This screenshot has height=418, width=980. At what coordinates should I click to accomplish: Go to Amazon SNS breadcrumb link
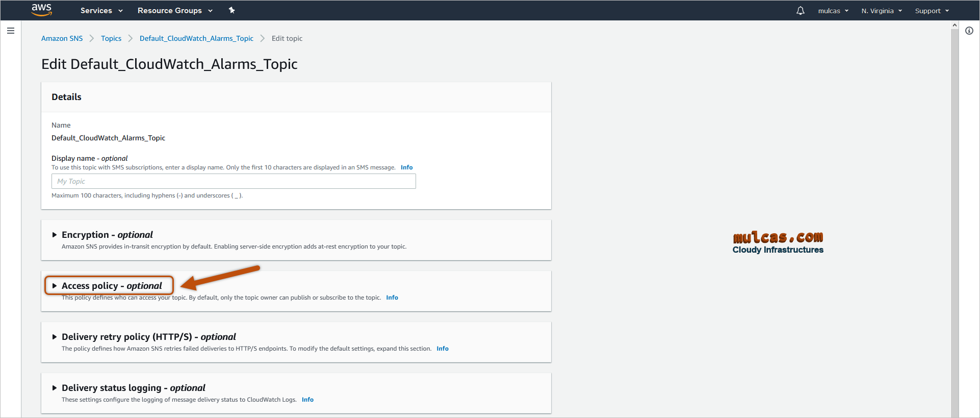[x=62, y=38]
